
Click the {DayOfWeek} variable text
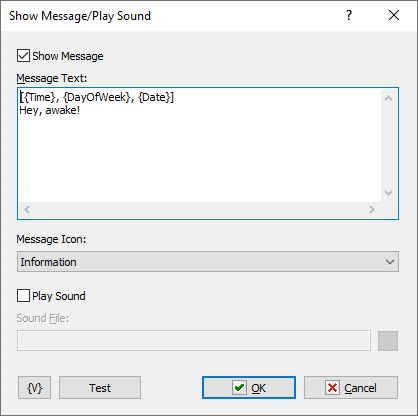coord(96,97)
